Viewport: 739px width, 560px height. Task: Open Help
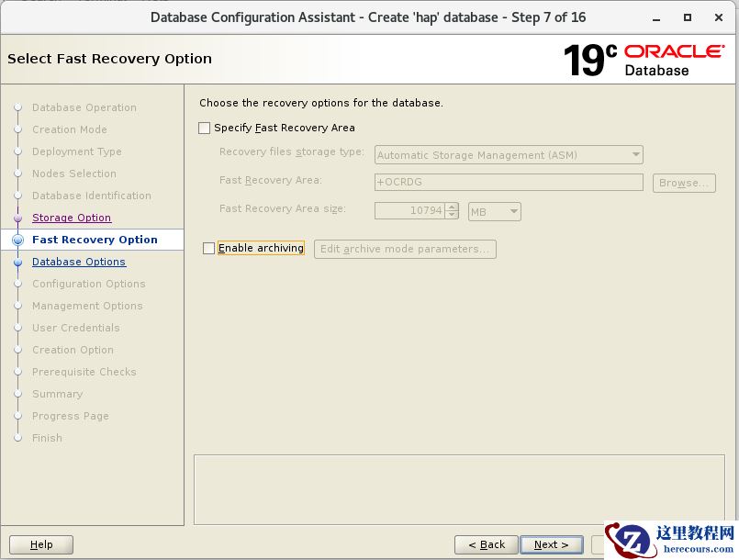click(41, 545)
